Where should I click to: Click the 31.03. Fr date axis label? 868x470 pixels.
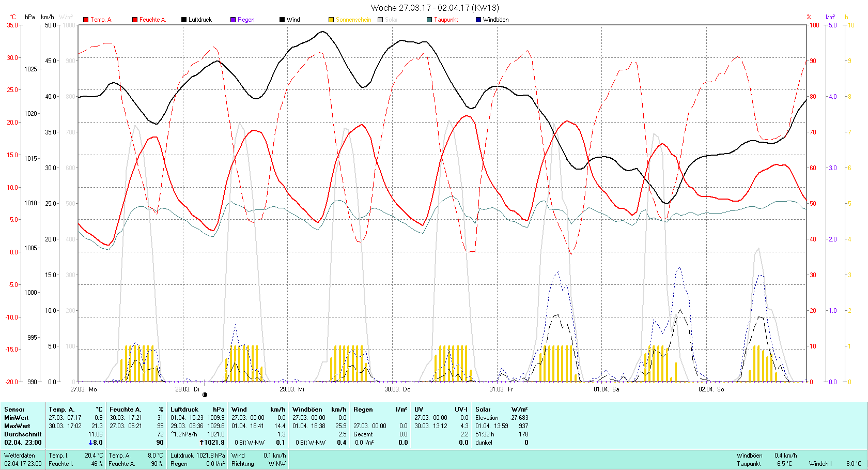pos(501,389)
